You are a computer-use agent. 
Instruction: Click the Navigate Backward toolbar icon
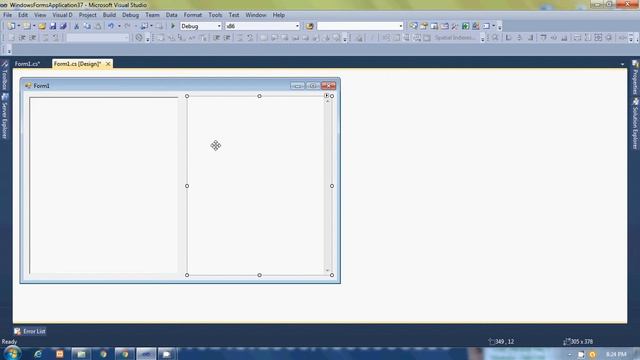[x=144, y=26]
